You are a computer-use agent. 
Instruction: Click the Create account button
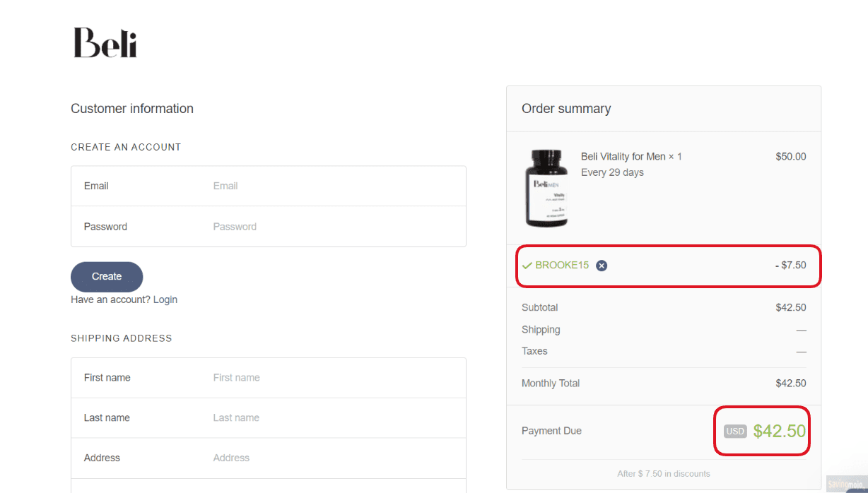pyautogui.click(x=107, y=277)
